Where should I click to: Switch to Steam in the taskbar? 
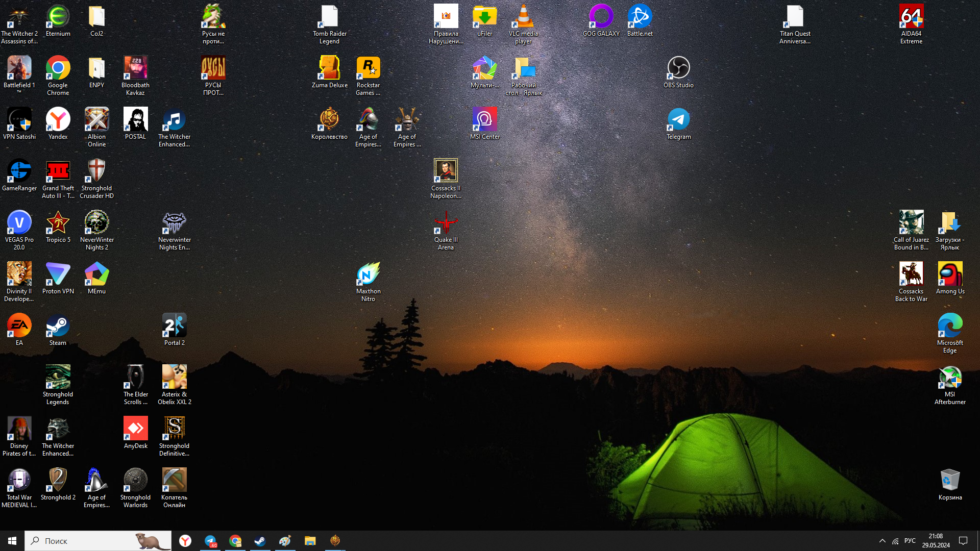pyautogui.click(x=260, y=541)
